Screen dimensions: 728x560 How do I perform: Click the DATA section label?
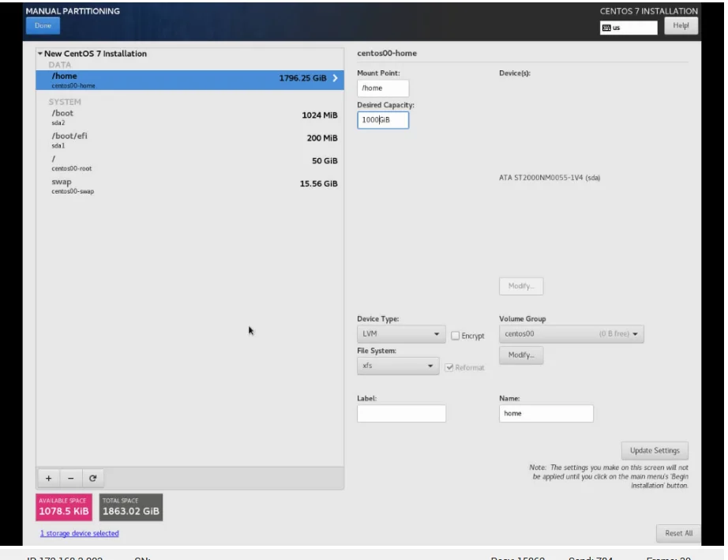(x=59, y=65)
